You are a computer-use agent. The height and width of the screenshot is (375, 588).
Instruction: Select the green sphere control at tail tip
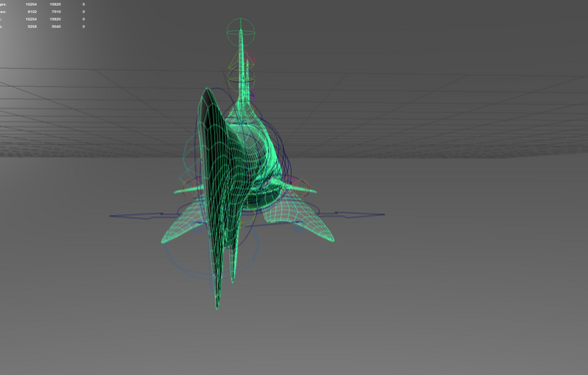point(241,32)
